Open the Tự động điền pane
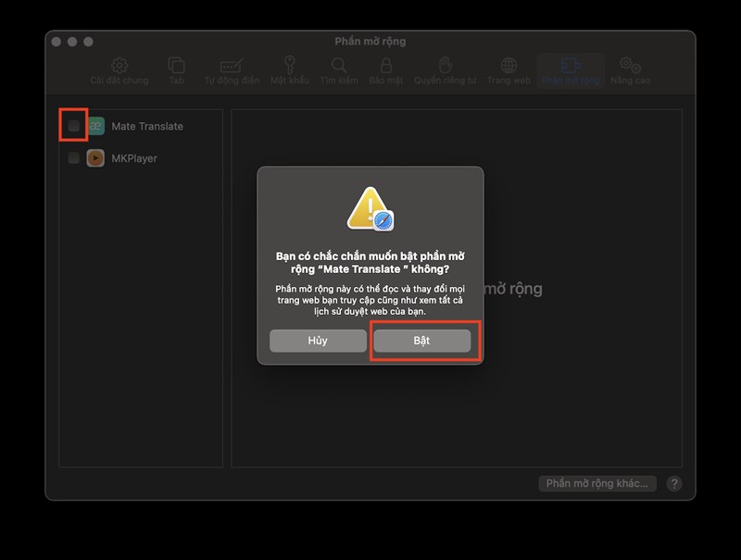This screenshot has height=560, width=741. 232,71
